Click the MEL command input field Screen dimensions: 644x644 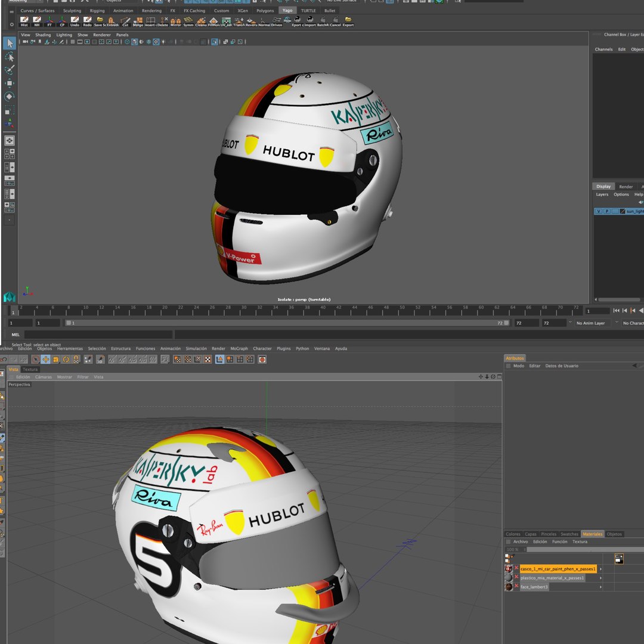coord(98,335)
